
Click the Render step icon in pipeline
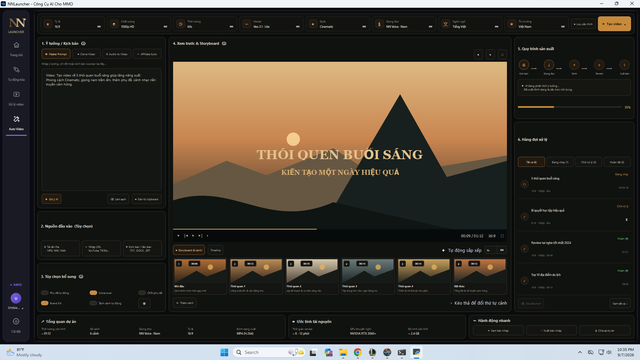click(x=599, y=64)
